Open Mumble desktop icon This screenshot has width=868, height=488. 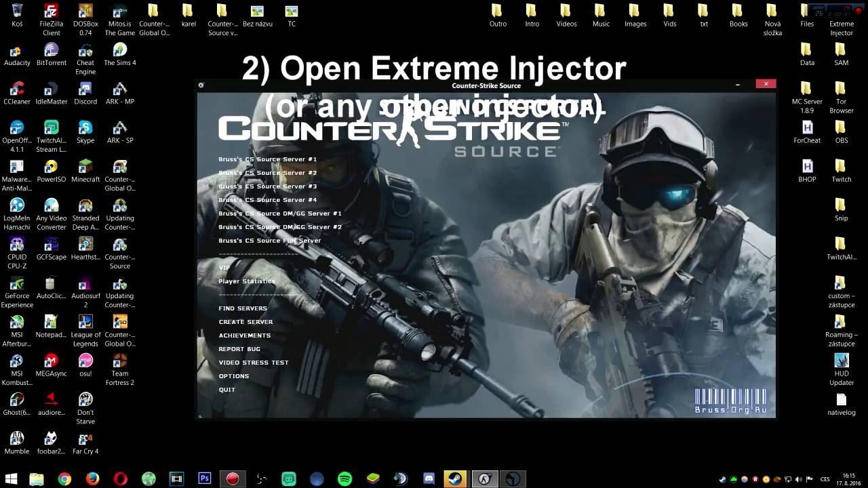pyautogui.click(x=17, y=441)
